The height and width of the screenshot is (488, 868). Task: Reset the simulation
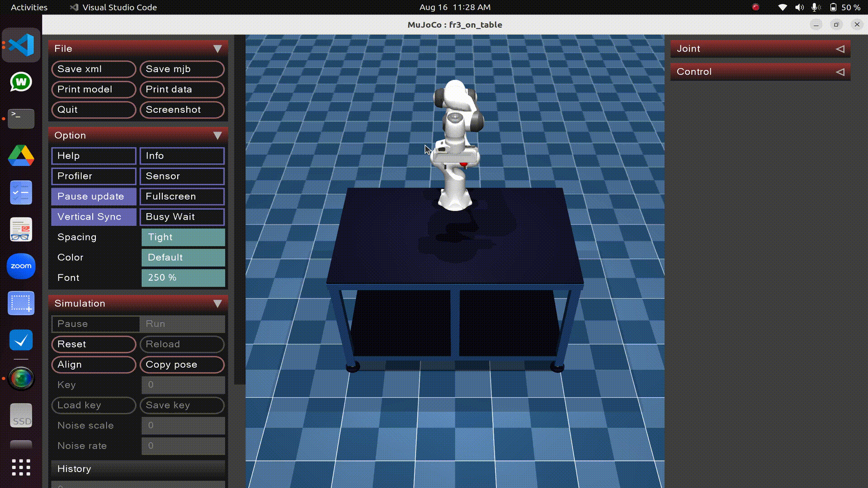pos(94,344)
